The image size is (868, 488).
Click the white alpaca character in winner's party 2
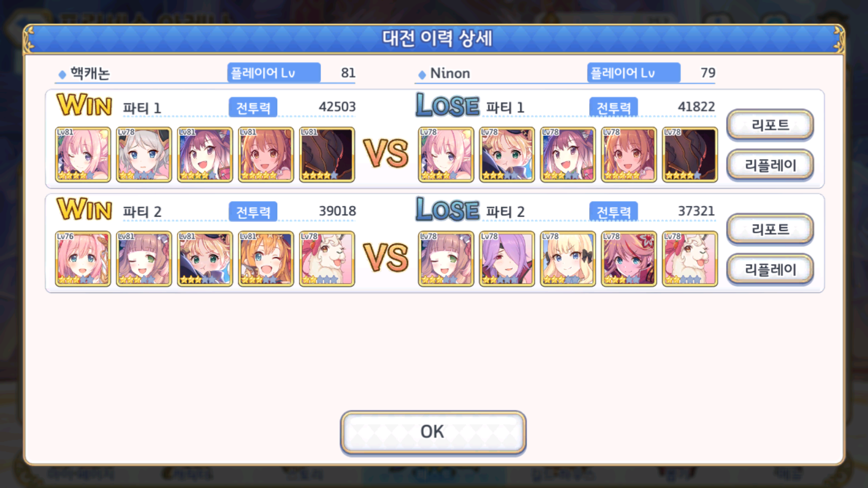(x=327, y=259)
